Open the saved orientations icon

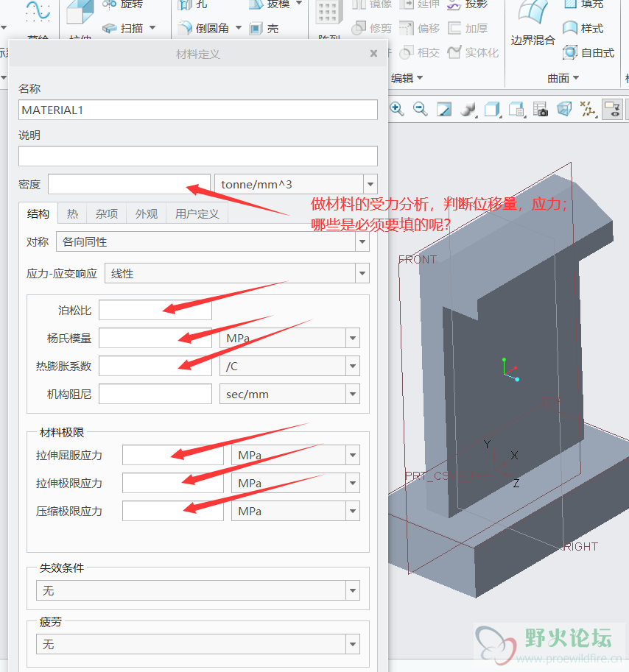click(516, 109)
